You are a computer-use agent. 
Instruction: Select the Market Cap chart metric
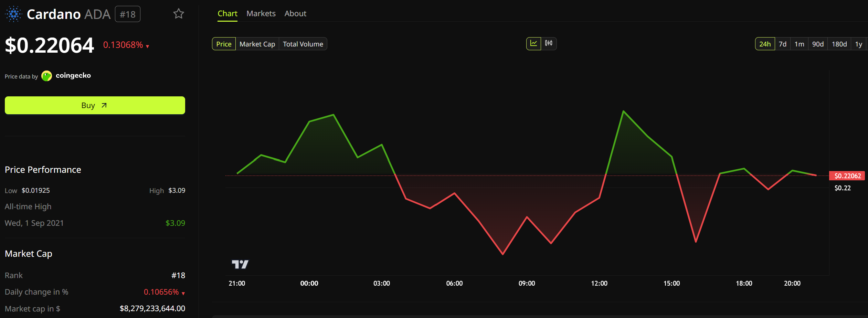(x=257, y=44)
